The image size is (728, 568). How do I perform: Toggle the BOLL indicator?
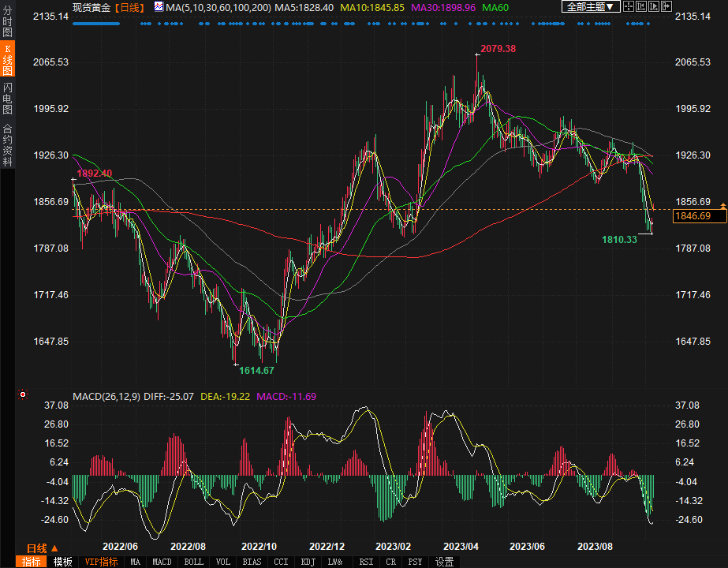click(193, 562)
